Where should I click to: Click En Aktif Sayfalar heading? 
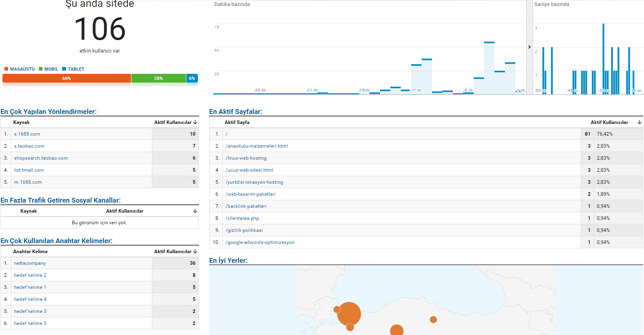236,112
